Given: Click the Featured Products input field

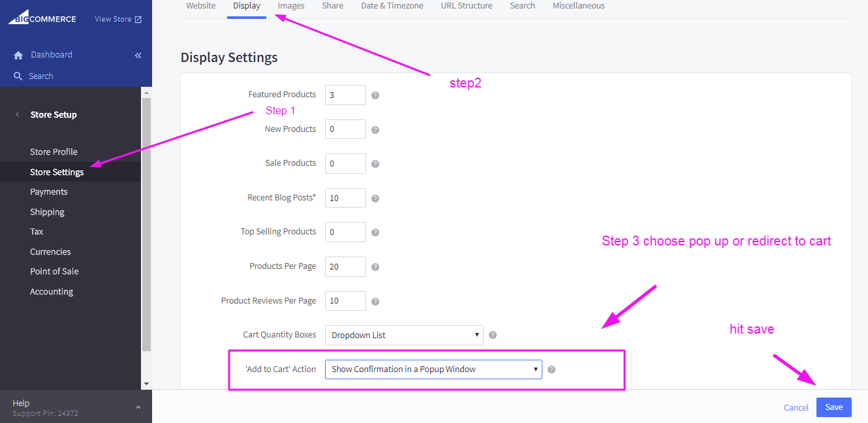Looking at the screenshot, I should (345, 95).
